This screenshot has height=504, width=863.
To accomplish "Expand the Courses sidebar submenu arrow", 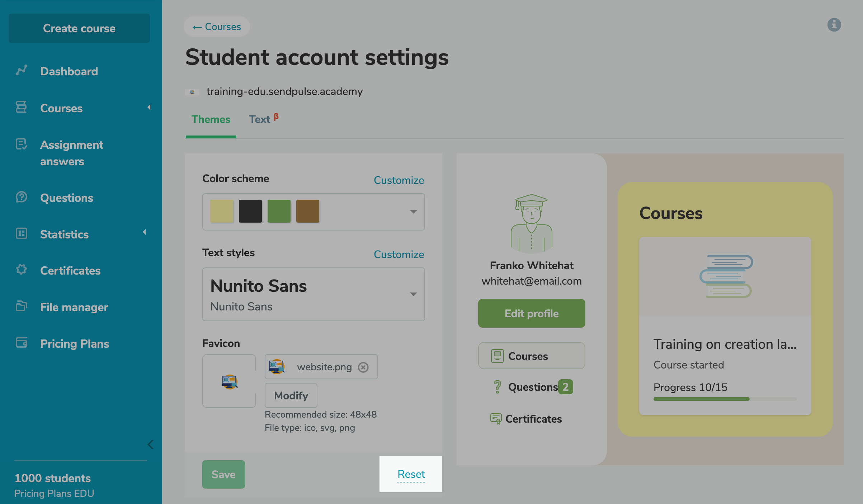I will 149,107.
